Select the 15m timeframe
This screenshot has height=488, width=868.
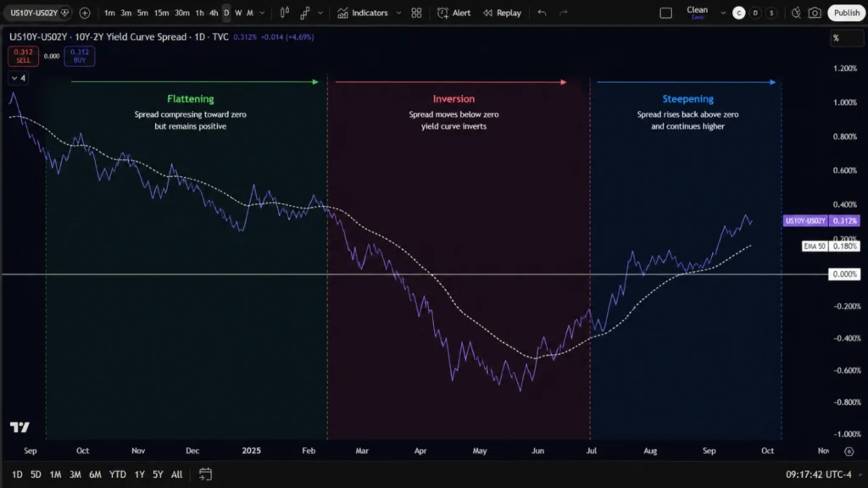point(162,13)
